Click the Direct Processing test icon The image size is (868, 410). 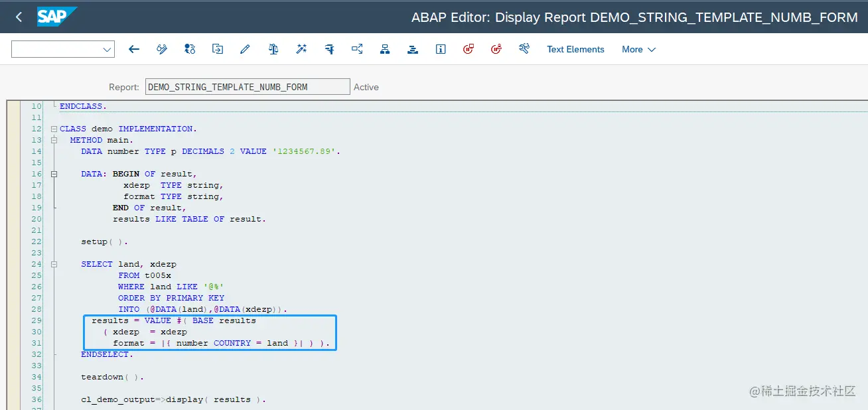coord(329,49)
